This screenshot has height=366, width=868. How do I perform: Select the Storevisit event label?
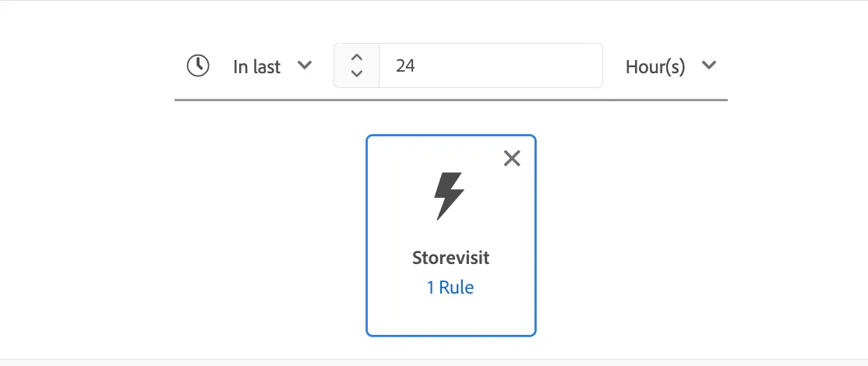pyautogui.click(x=450, y=259)
